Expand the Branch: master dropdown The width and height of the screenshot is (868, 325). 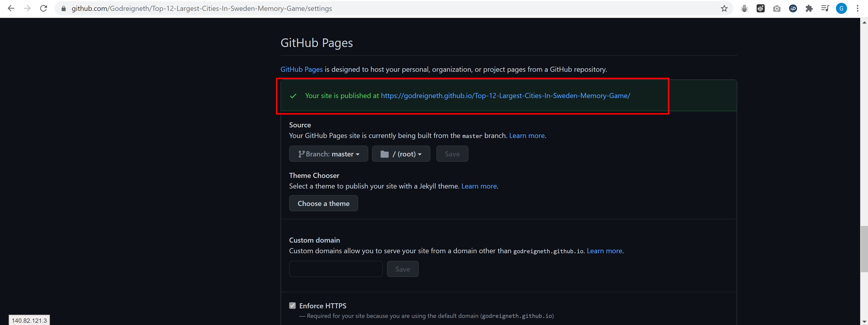pos(329,154)
